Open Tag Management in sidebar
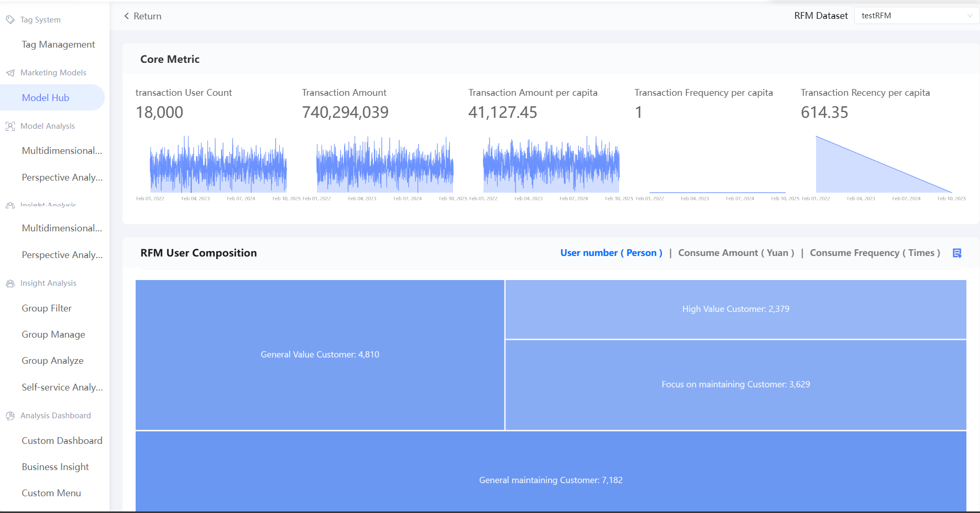980x513 pixels. coord(58,44)
